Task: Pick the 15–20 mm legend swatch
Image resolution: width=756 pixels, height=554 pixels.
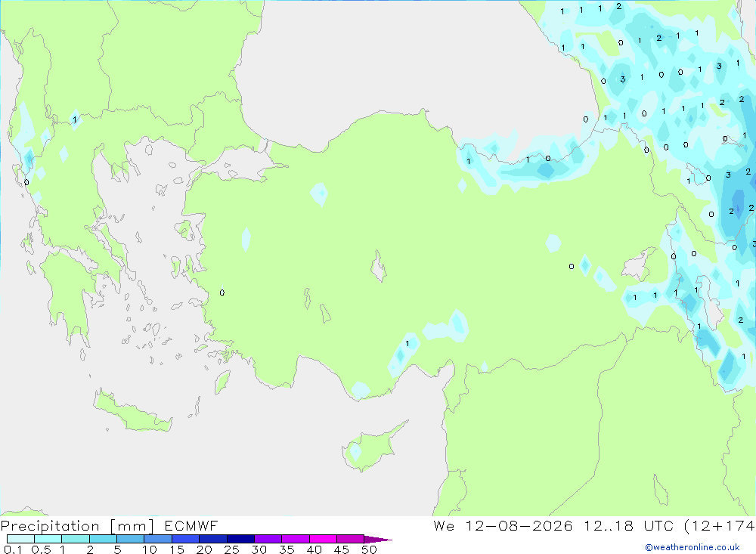Action: click(186, 539)
